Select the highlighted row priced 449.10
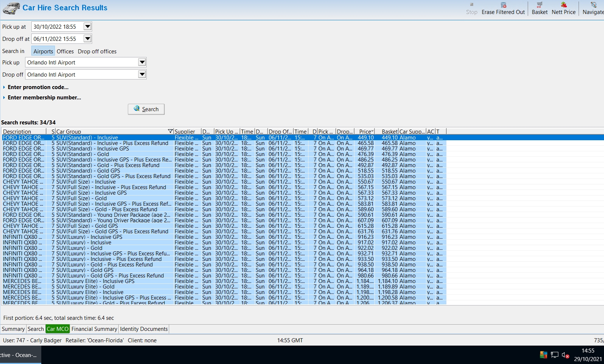604x364 pixels. coord(303,138)
